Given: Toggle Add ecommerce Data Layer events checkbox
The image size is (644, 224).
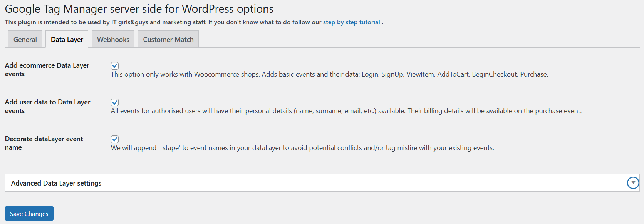Looking at the screenshot, I should coord(115,65).
